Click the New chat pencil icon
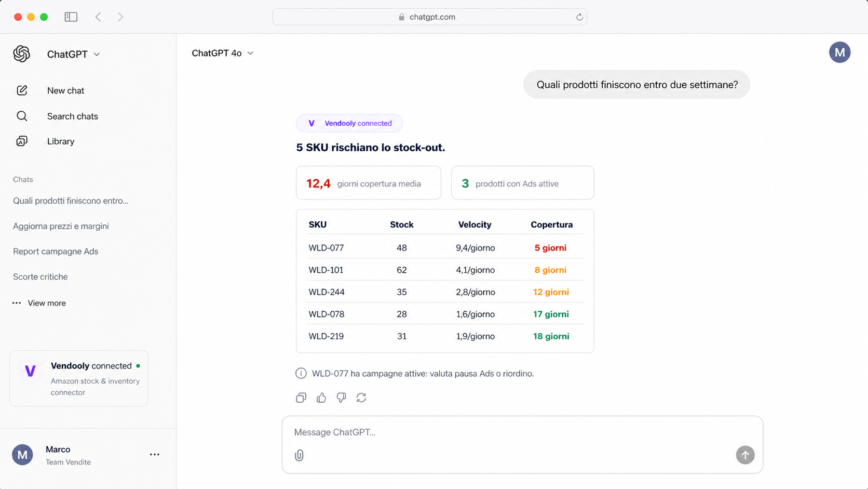868x489 pixels. (22, 90)
